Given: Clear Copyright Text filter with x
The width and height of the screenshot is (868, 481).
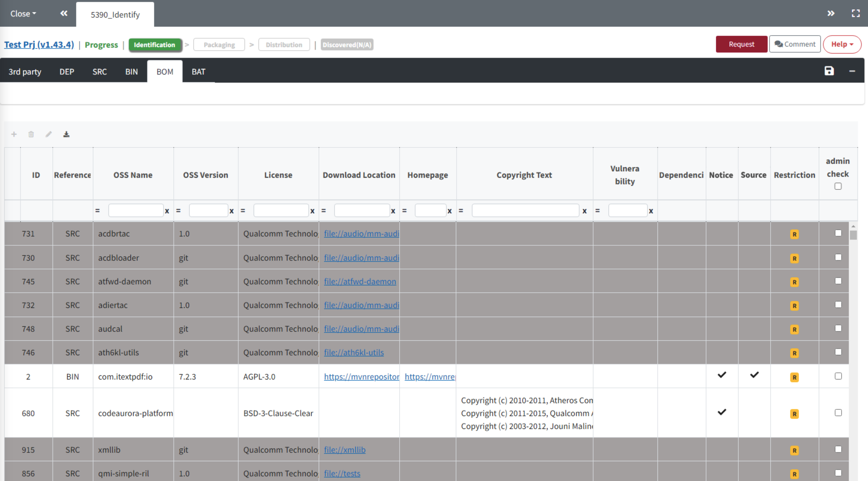Looking at the screenshot, I should (585, 211).
